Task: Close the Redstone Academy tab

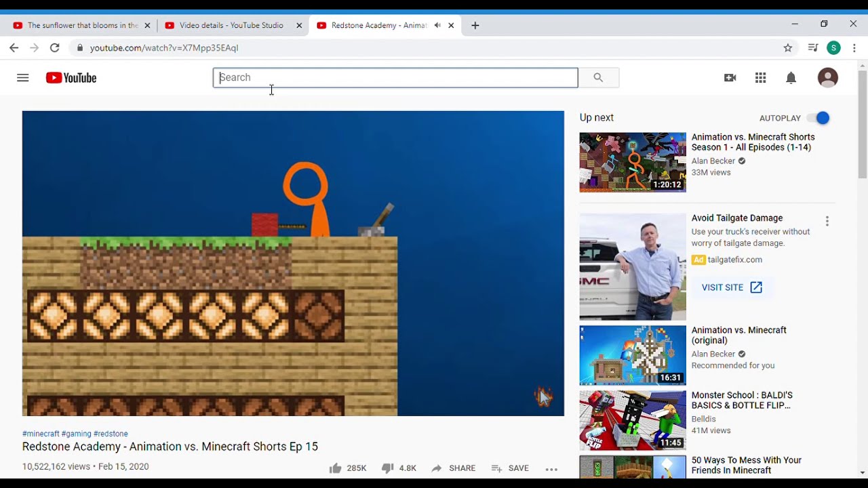Action: pyautogui.click(x=451, y=26)
